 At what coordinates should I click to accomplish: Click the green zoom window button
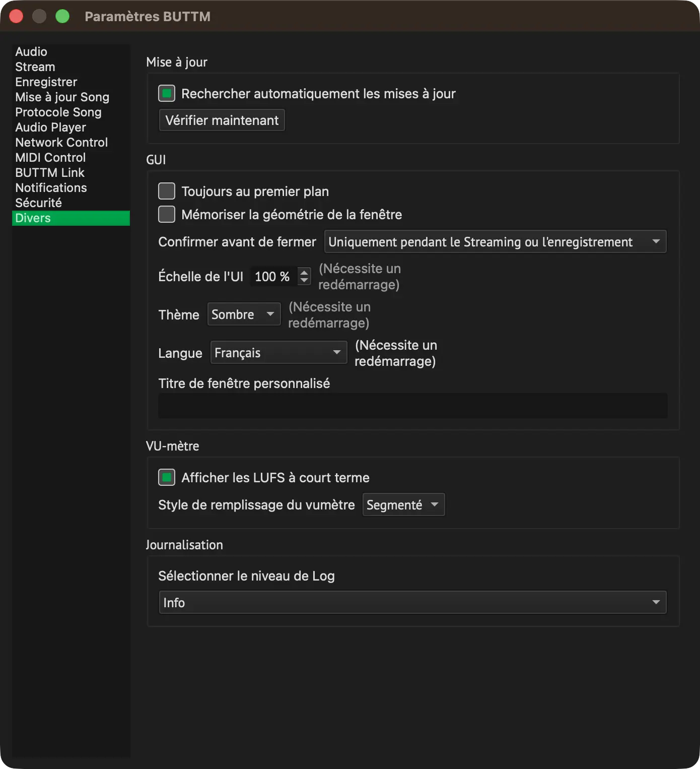62,17
